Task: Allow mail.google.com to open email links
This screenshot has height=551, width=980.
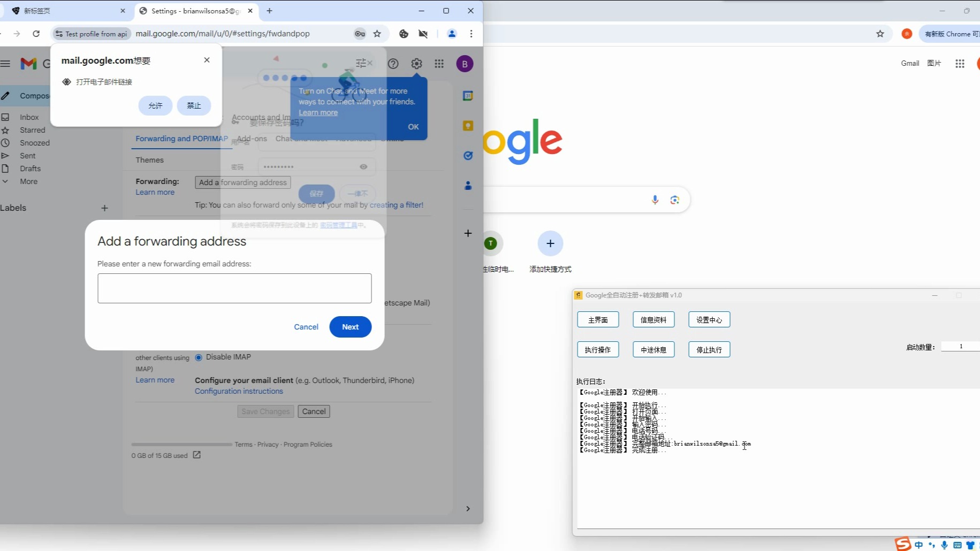Action: (x=155, y=105)
